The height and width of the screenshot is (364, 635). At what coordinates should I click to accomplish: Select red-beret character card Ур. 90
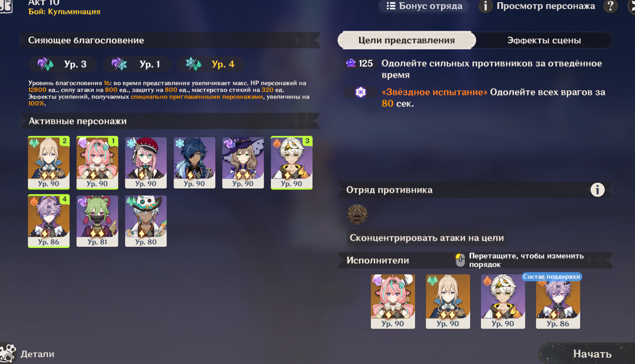click(x=146, y=163)
